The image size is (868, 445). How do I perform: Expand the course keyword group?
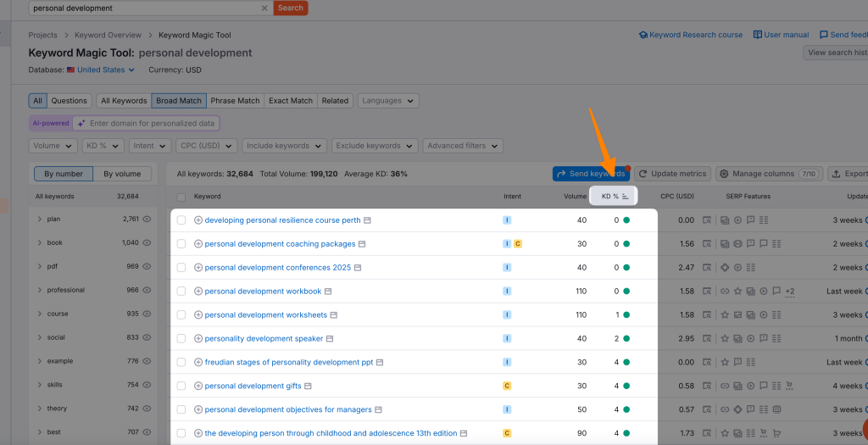[39, 314]
